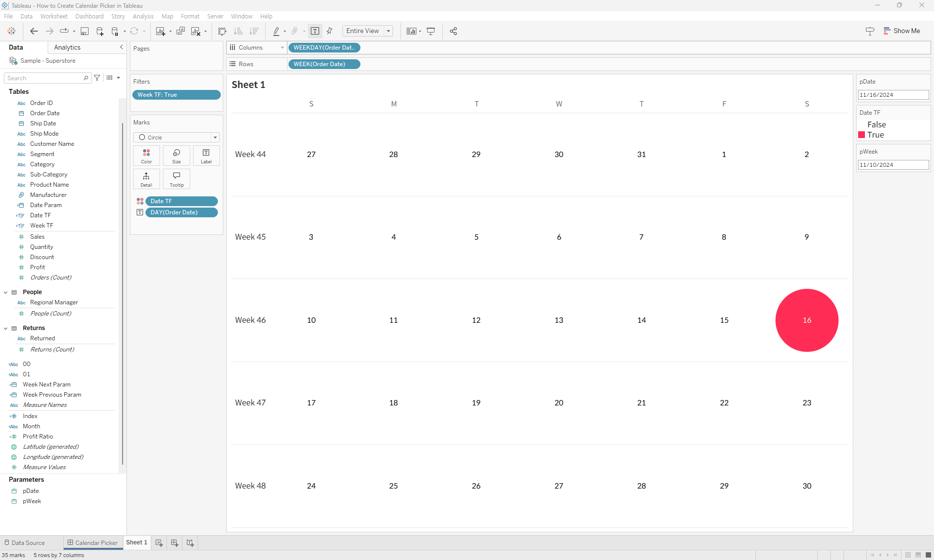934x560 pixels.
Task: Click the Show Me button
Action: pyautogui.click(x=902, y=31)
